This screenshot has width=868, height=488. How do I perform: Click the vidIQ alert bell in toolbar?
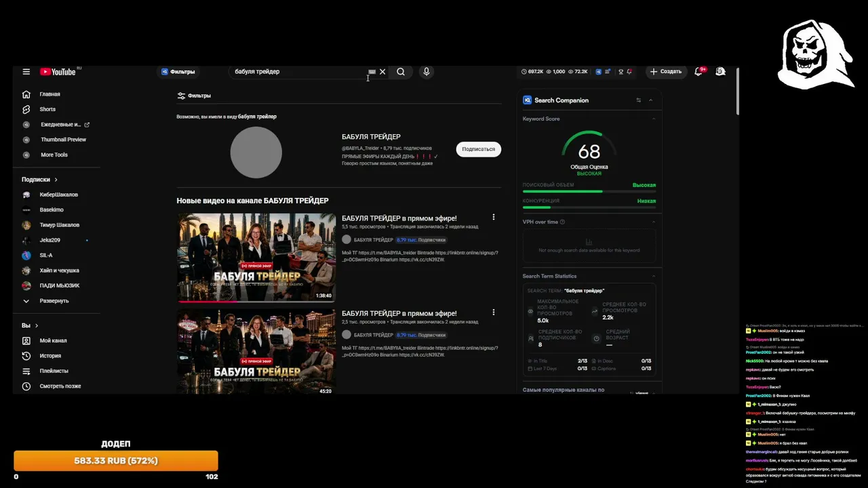click(630, 71)
